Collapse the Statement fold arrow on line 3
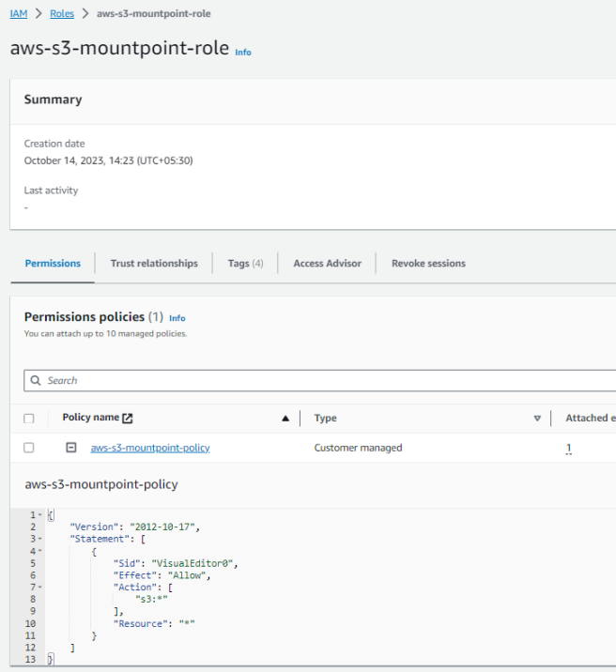Viewport: 616px width, 672px height. pos(40,539)
